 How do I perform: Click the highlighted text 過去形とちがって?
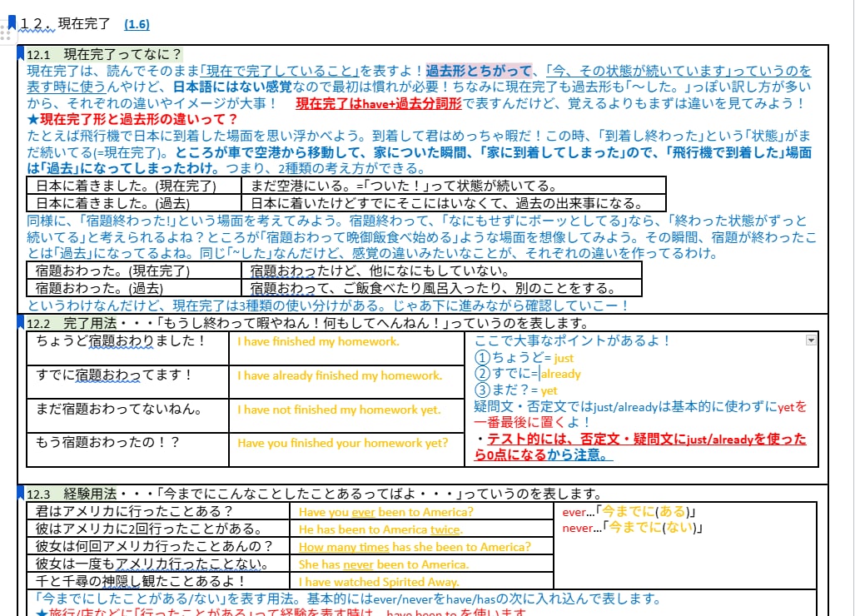coord(479,71)
